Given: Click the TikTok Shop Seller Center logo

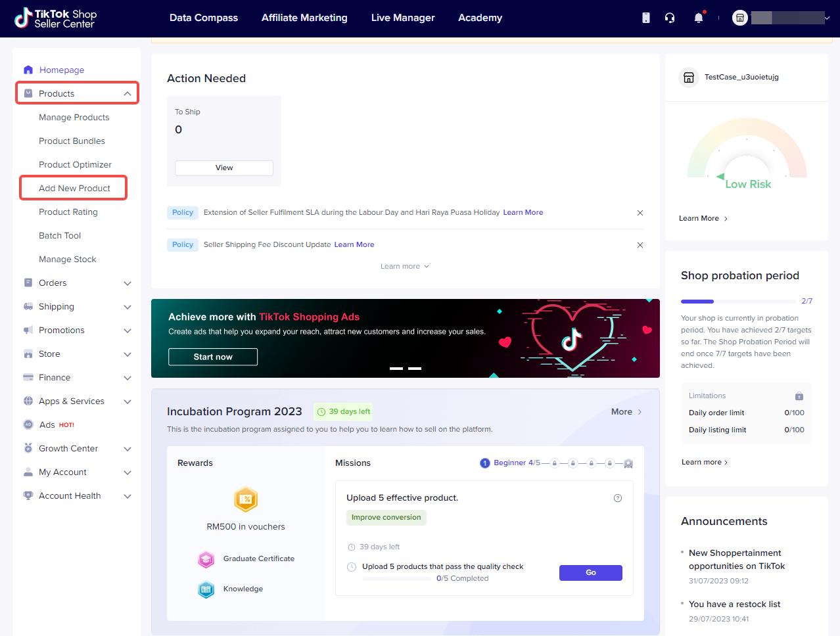Looking at the screenshot, I should (x=55, y=18).
